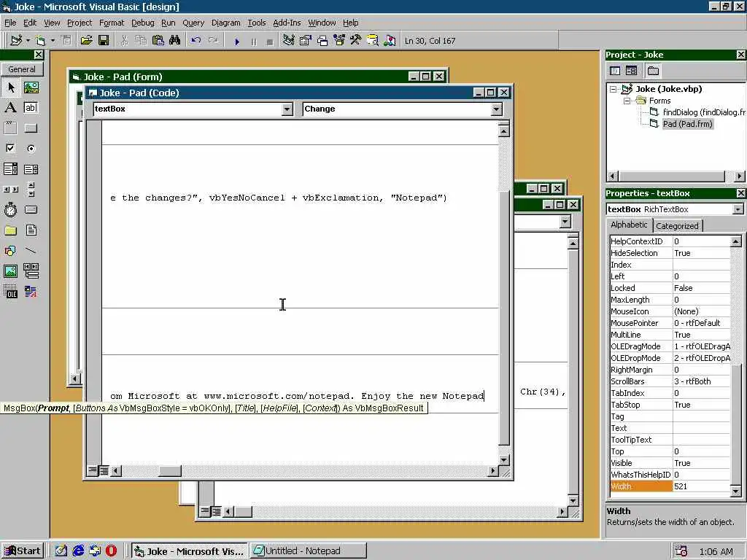Viewport: 747px width, 560px height.
Task: Select the DirListBox folder tool
Action: click(x=10, y=230)
